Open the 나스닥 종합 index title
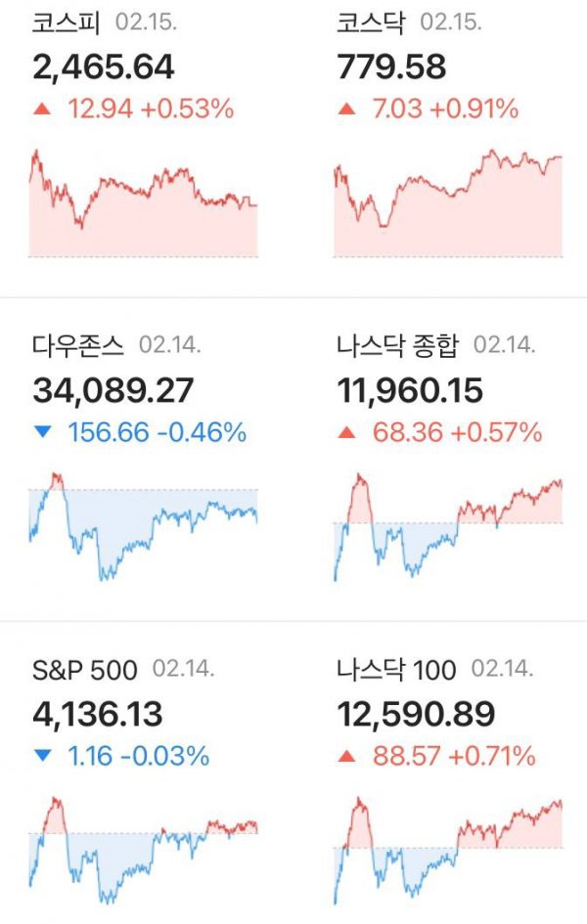 tap(398, 345)
